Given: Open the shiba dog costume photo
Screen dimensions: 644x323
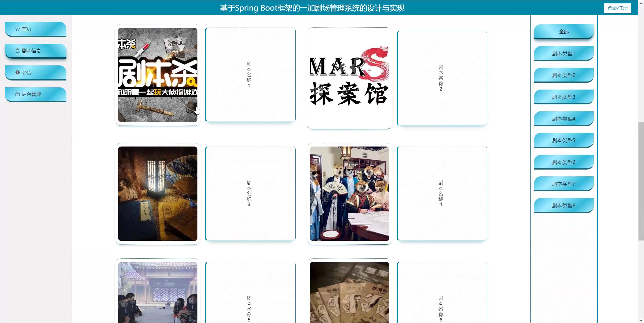Looking at the screenshot, I should click(349, 193).
